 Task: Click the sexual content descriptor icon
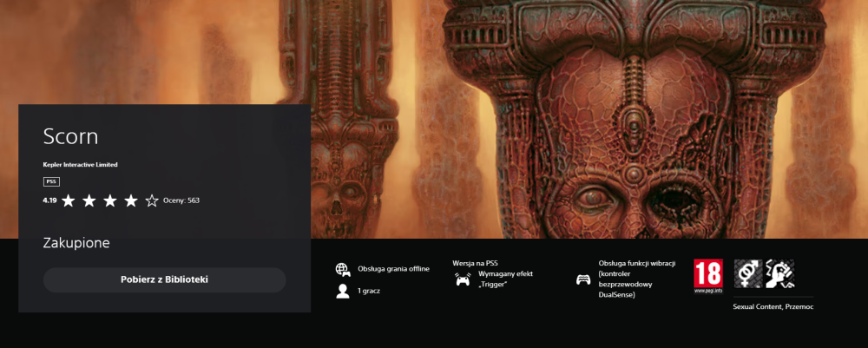[x=748, y=274]
